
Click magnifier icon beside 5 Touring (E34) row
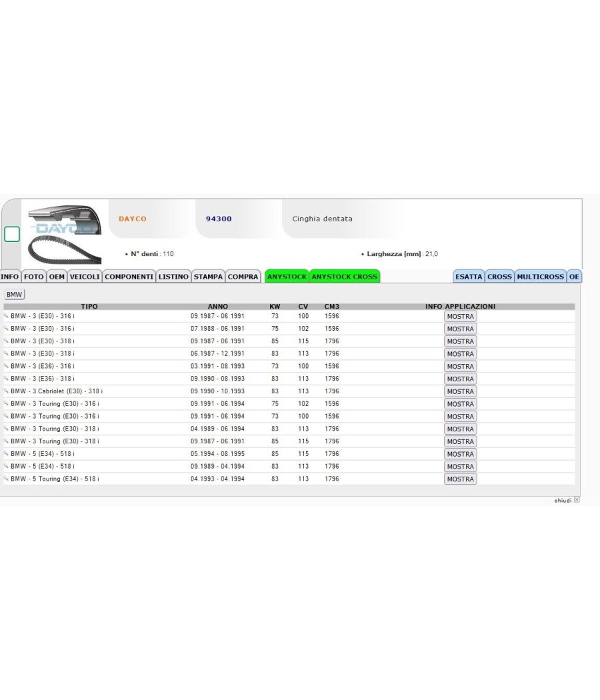[x=6, y=479]
